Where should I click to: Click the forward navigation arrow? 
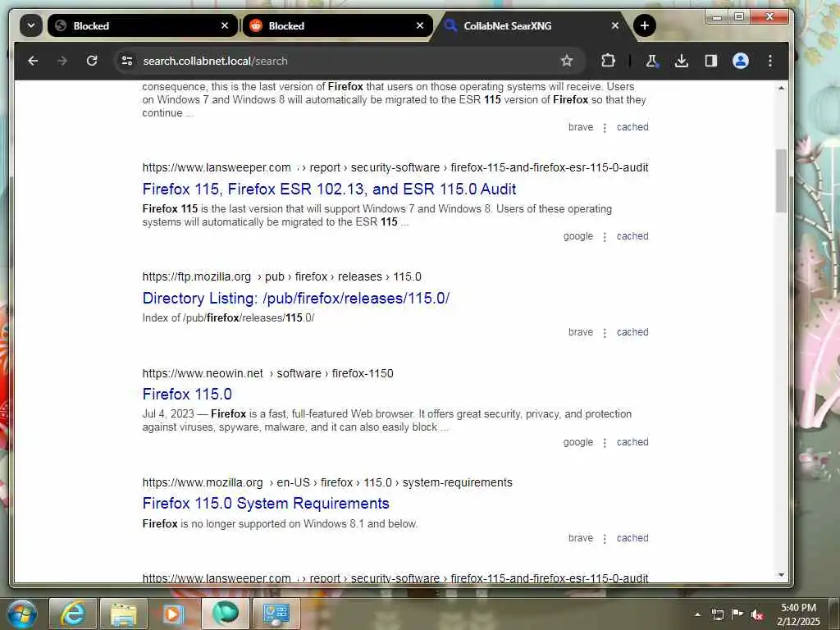pos(62,61)
